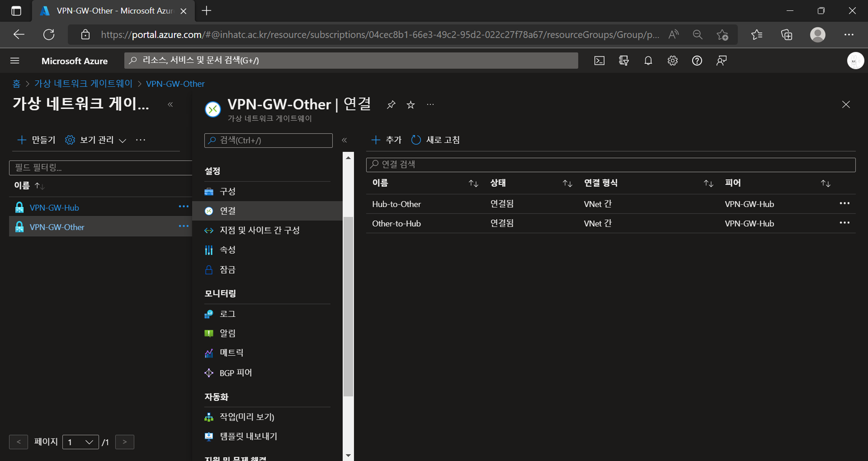This screenshot has width=868, height=461.
Task: Sort connections by 연결 형식 column
Action: pyautogui.click(x=708, y=183)
